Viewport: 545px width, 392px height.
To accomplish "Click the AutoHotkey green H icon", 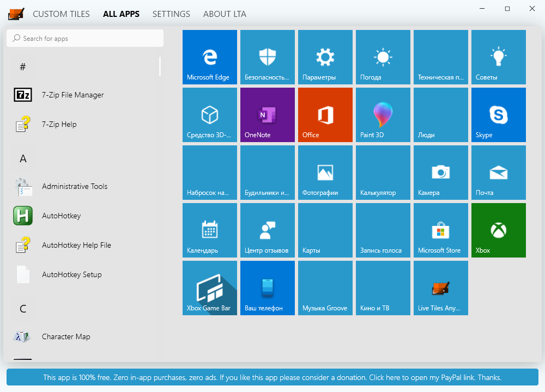I will coord(23,216).
